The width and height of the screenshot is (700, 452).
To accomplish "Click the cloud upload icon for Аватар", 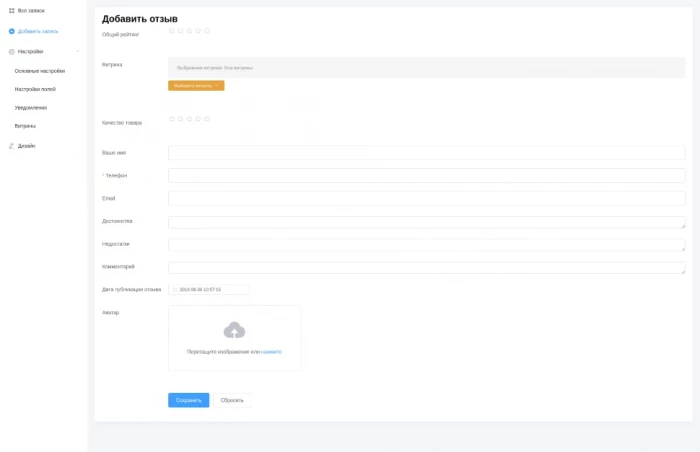I will point(234,330).
